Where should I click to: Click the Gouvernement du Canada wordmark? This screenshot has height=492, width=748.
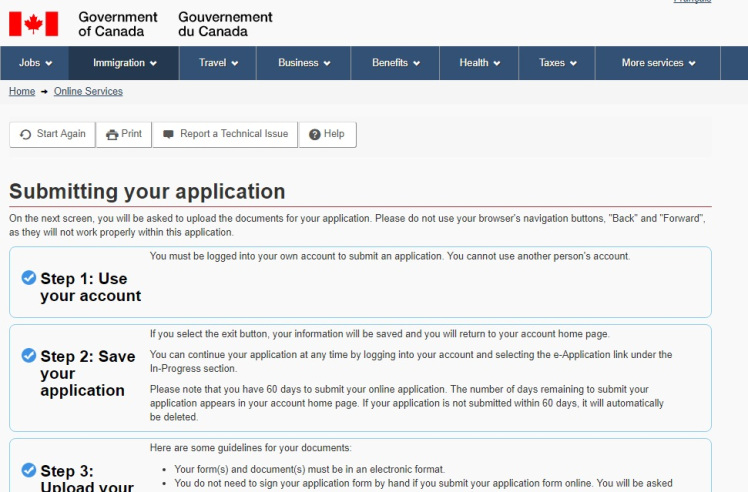[x=225, y=24]
